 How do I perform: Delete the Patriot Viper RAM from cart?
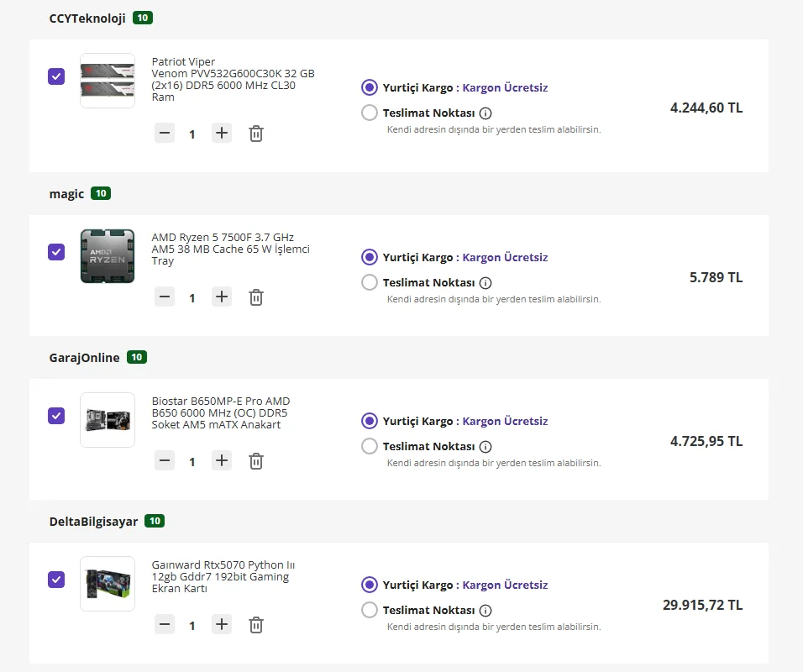(x=256, y=134)
